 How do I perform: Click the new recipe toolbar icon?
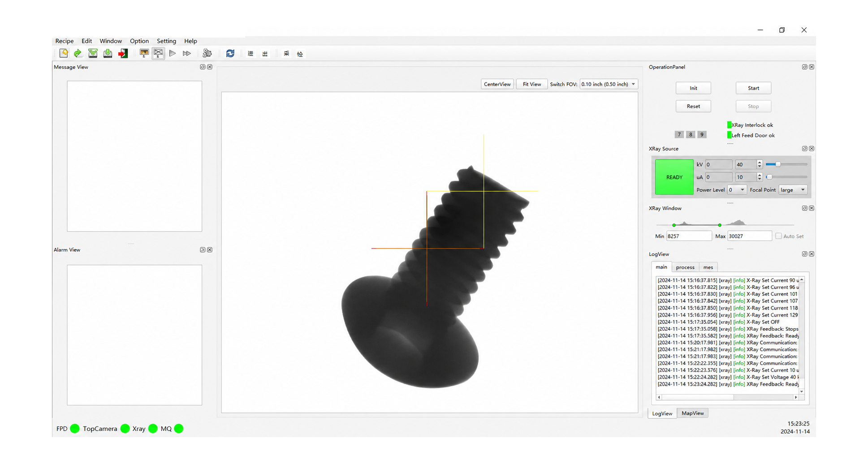(x=64, y=53)
